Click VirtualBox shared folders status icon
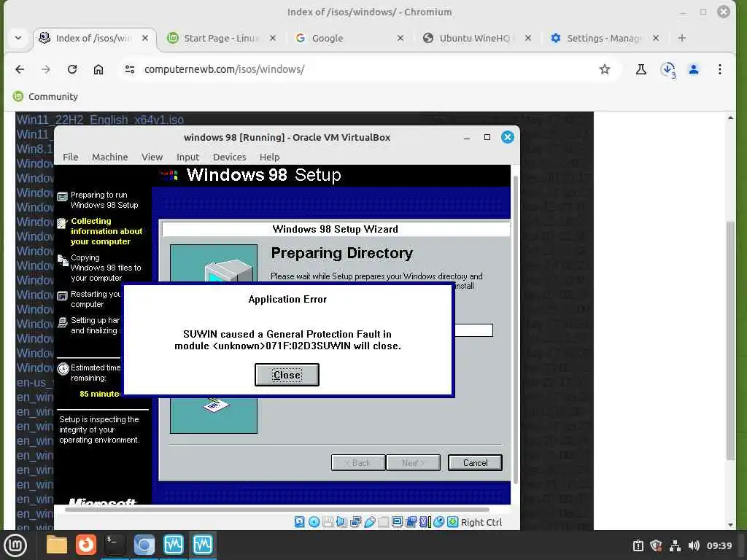The height and width of the screenshot is (560, 747). [384, 522]
